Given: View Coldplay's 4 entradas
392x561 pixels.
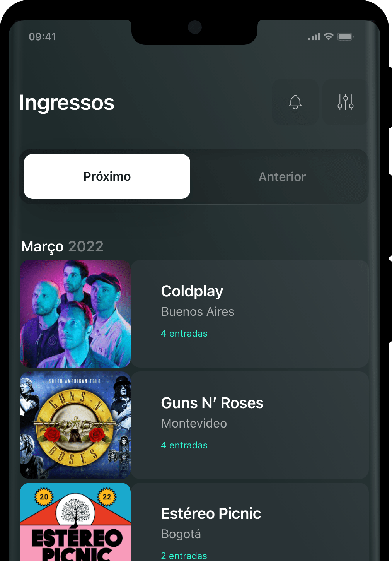Looking at the screenshot, I should tap(184, 334).
